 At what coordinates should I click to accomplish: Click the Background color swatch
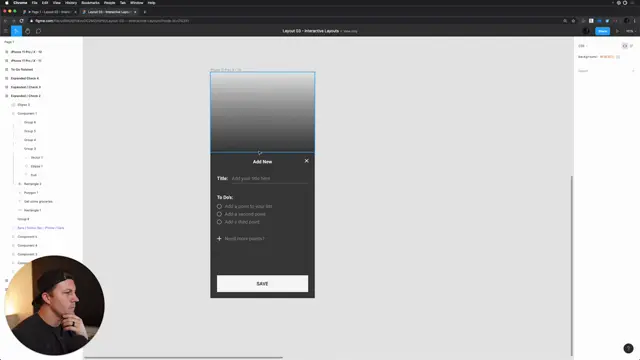point(618,57)
